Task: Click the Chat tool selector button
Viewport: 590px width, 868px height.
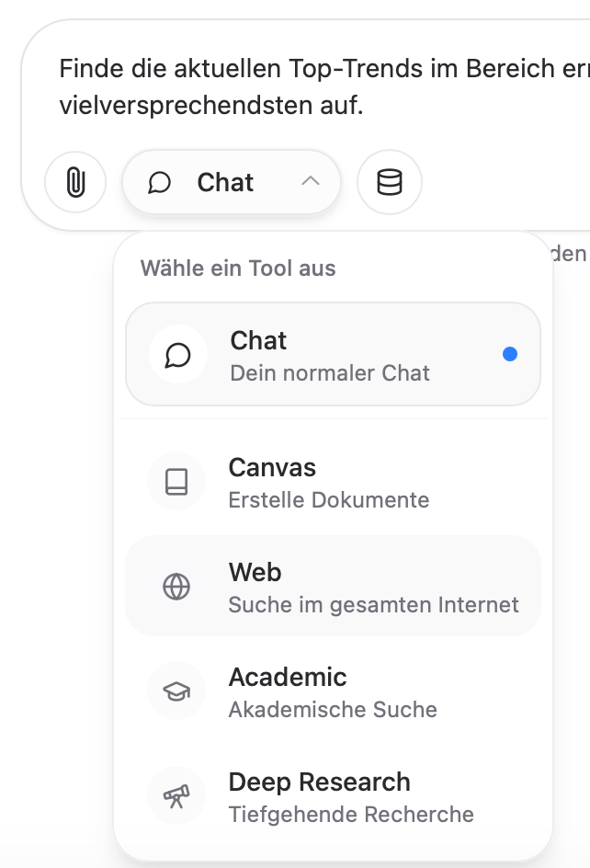Action: (x=232, y=182)
